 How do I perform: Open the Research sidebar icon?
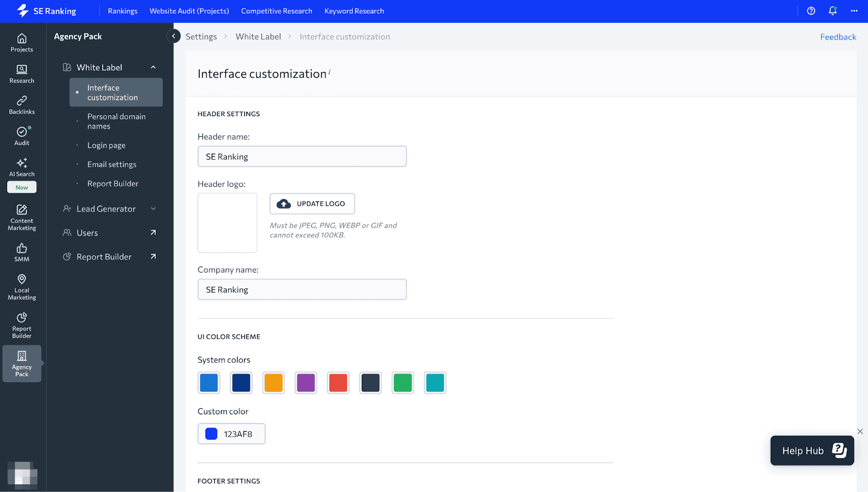tap(22, 74)
